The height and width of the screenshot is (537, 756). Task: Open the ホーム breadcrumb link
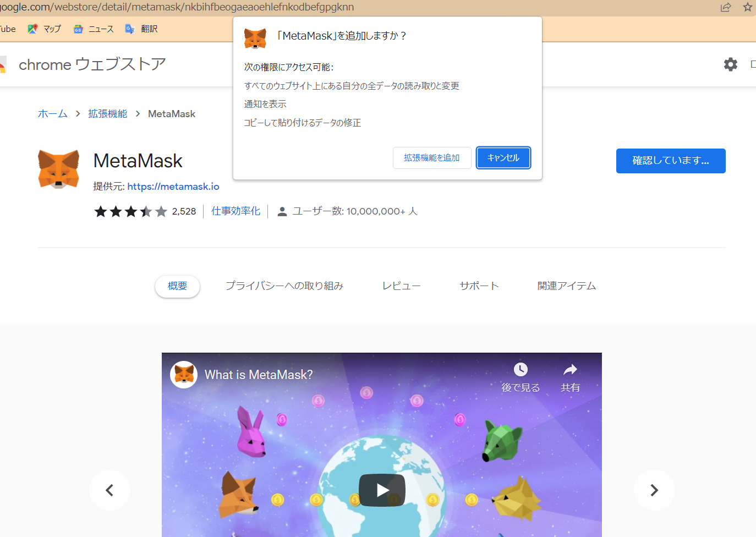point(53,114)
